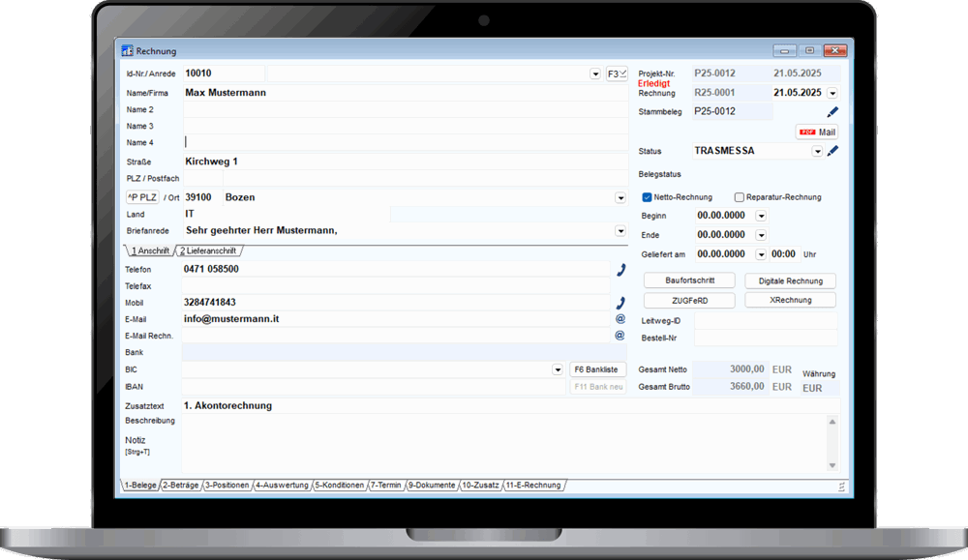Open the Beginn date dropdown
The image size is (968, 560).
[x=761, y=216]
